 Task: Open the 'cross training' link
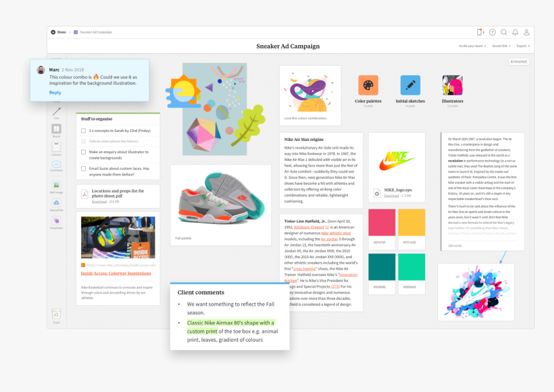(x=305, y=269)
